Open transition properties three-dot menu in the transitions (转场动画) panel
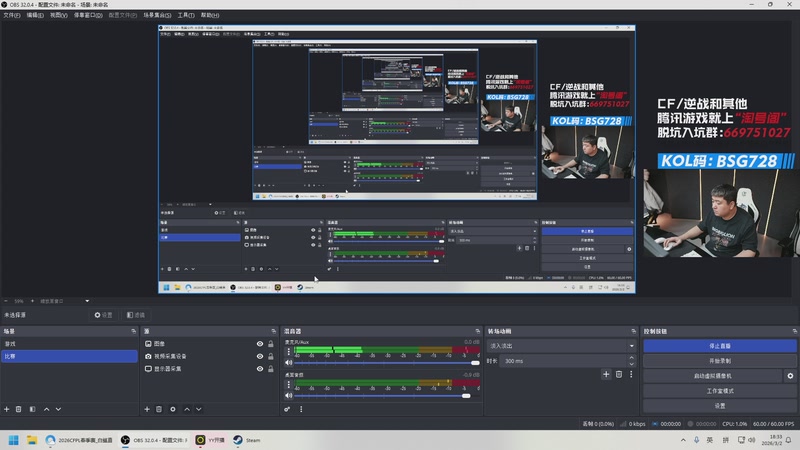Screen dimensions: 800x450 [631, 374]
